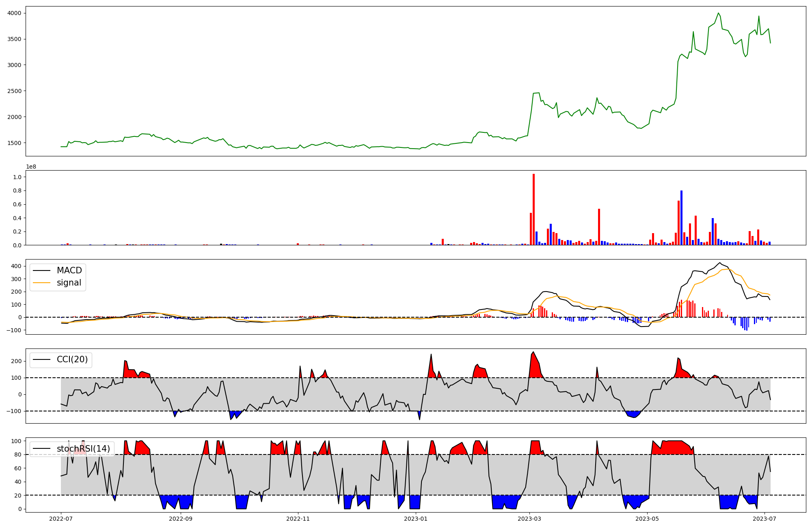Click the 1500 price axis label

[14, 143]
